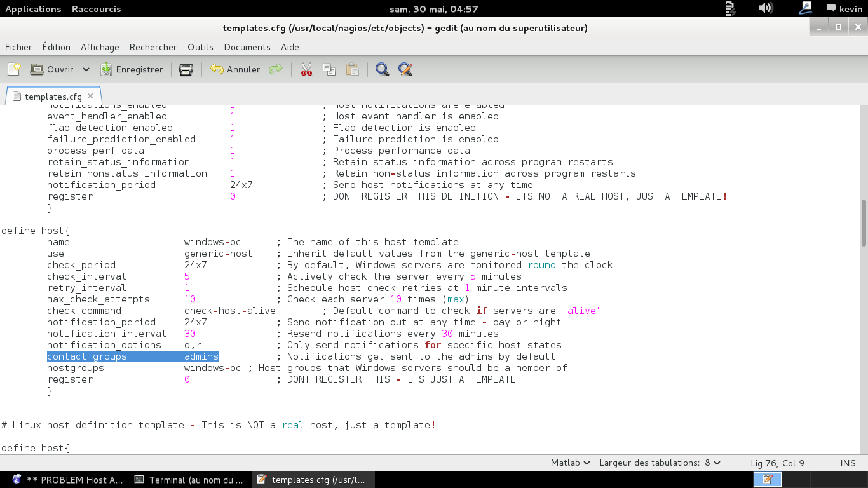Change tab width setting dropdown

[660, 463]
